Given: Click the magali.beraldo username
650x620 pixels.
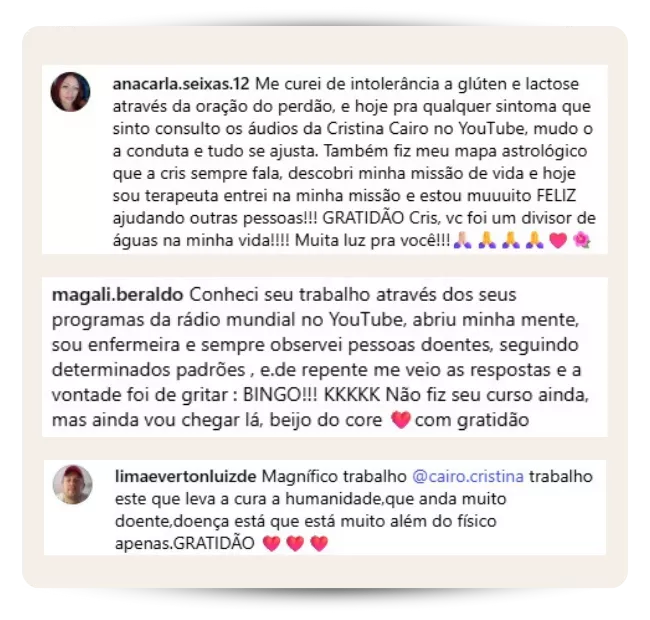Looking at the screenshot, I should tap(117, 295).
